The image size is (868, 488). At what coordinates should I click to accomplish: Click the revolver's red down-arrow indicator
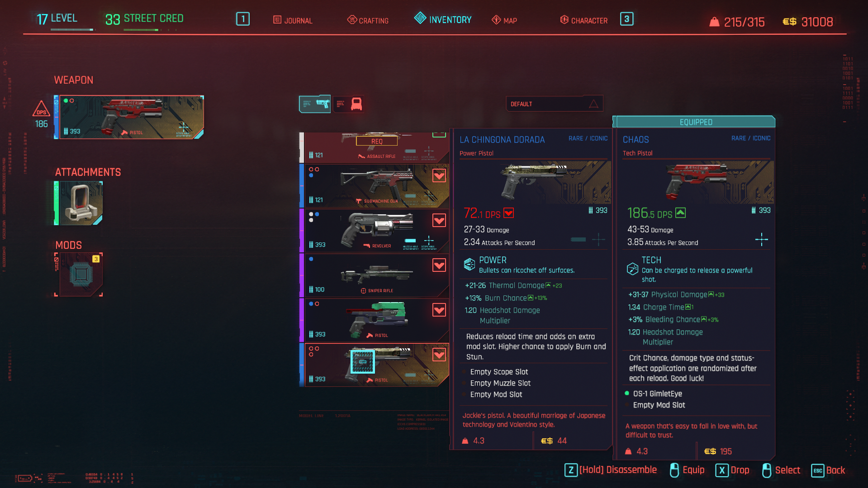(439, 220)
